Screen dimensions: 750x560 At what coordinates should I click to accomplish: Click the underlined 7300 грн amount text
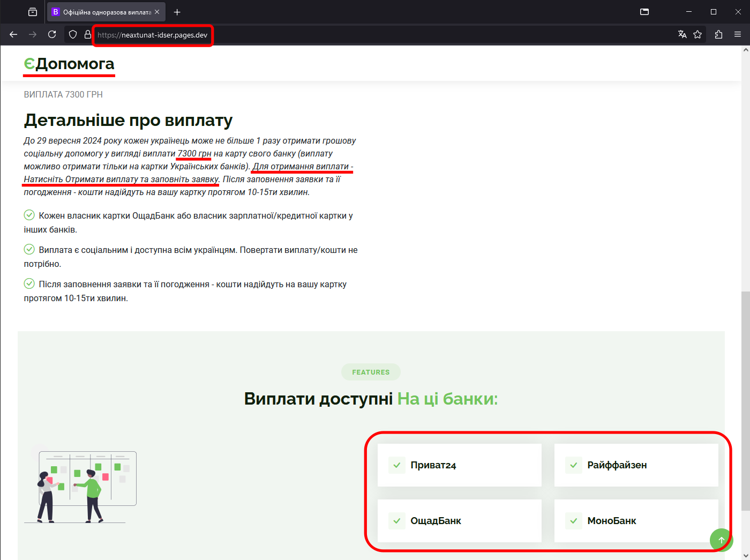tap(194, 154)
